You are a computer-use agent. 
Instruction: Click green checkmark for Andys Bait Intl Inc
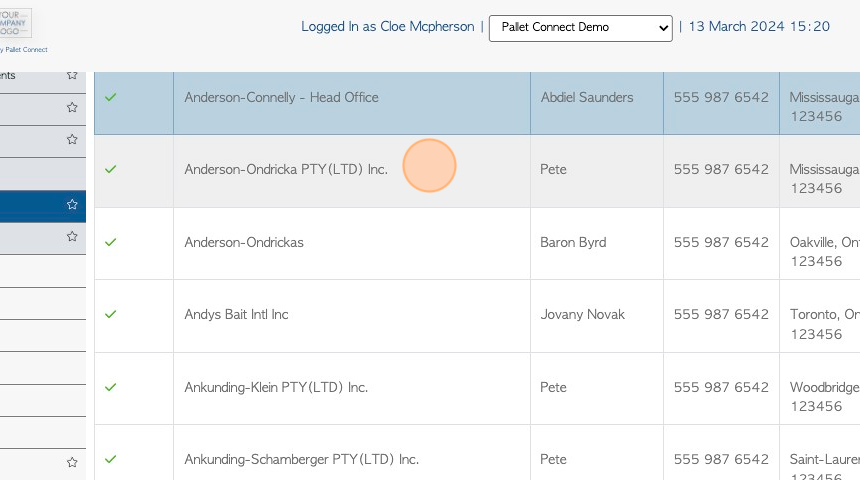pos(111,314)
